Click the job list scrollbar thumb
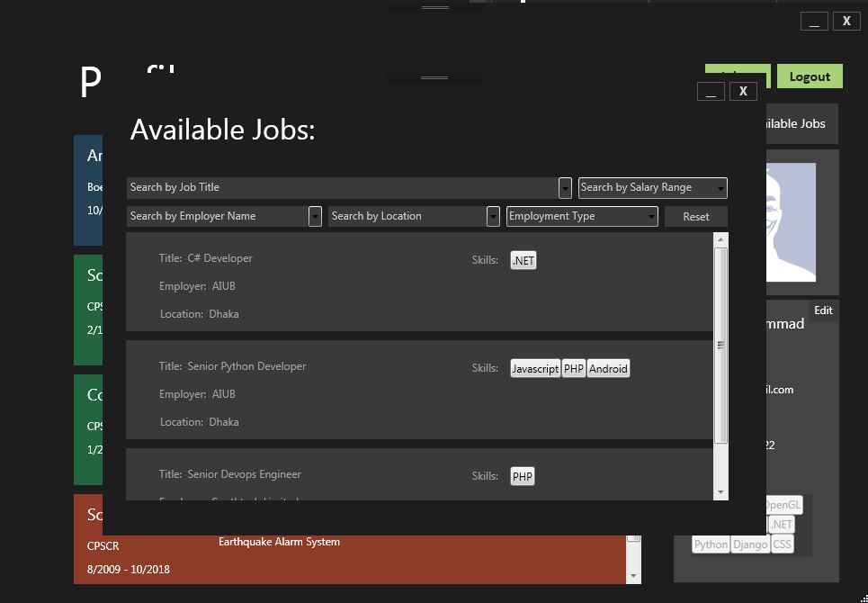Image resolution: width=868 pixels, height=603 pixels. click(x=720, y=345)
